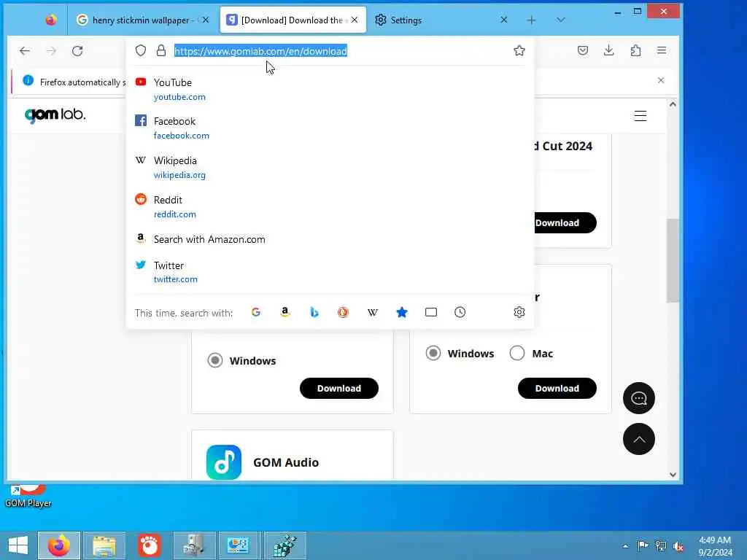Jump to top with the arrow button

(639, 439)
